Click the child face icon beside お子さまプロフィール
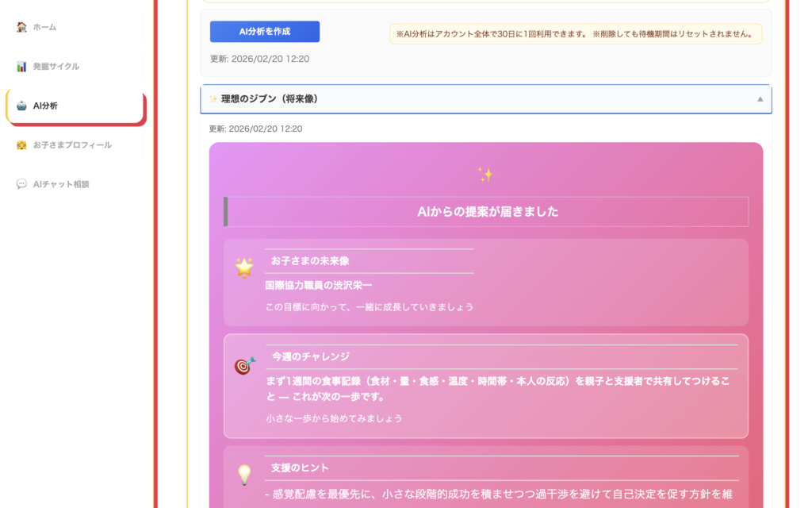Screen dimensions: 812x508 [20, 144]
